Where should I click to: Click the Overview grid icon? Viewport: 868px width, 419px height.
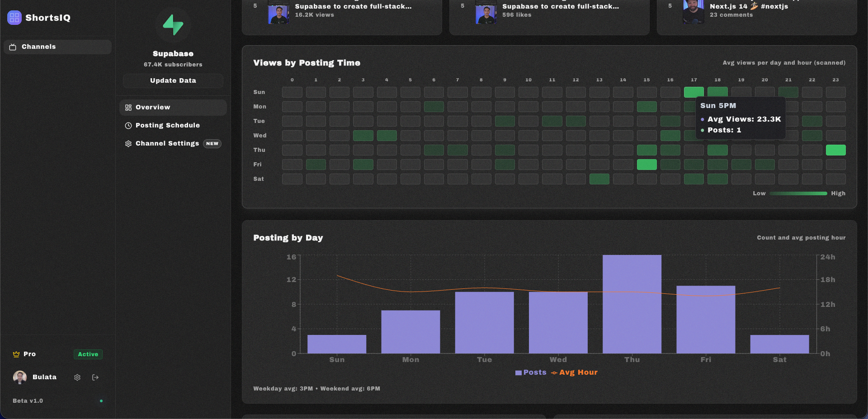coord(128,108)
